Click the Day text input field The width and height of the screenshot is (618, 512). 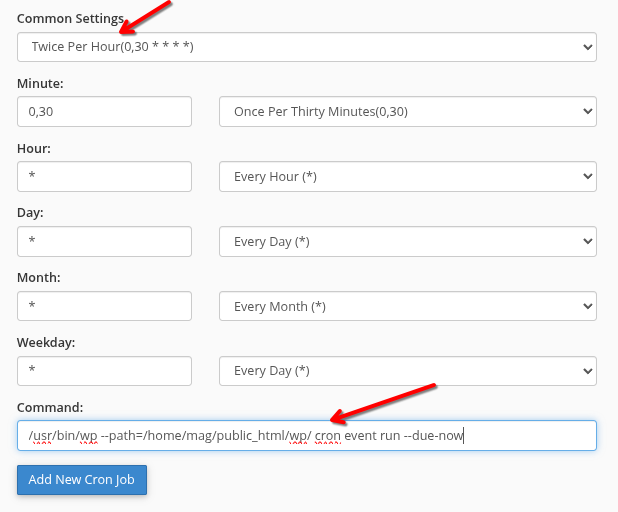tap(104, 241)
